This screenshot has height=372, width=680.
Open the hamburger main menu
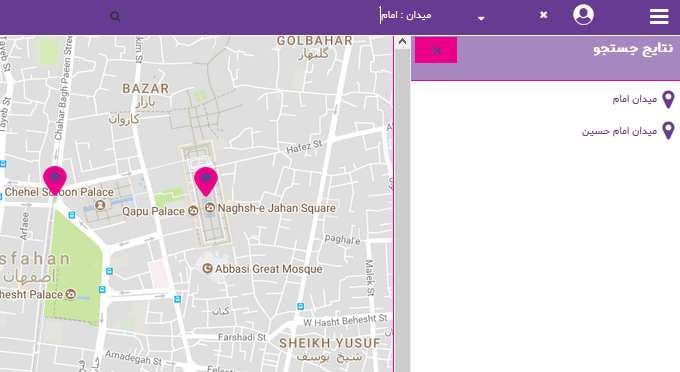coord(659,16)
